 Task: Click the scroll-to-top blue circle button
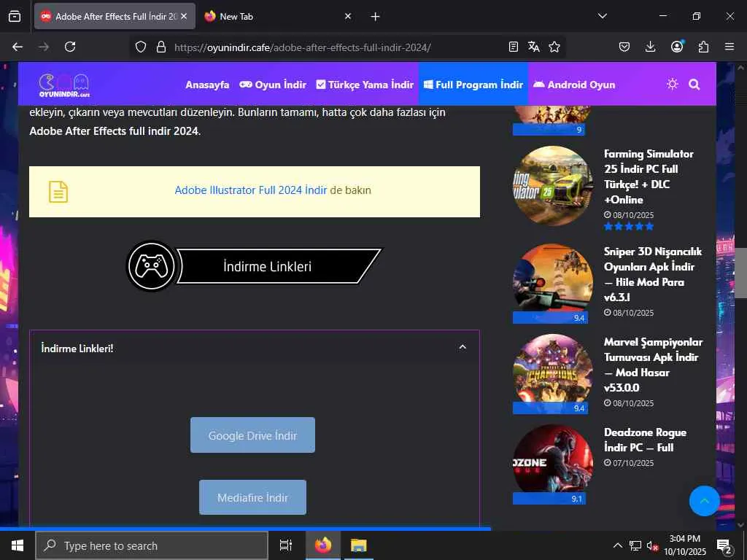[x=704, y=501]
